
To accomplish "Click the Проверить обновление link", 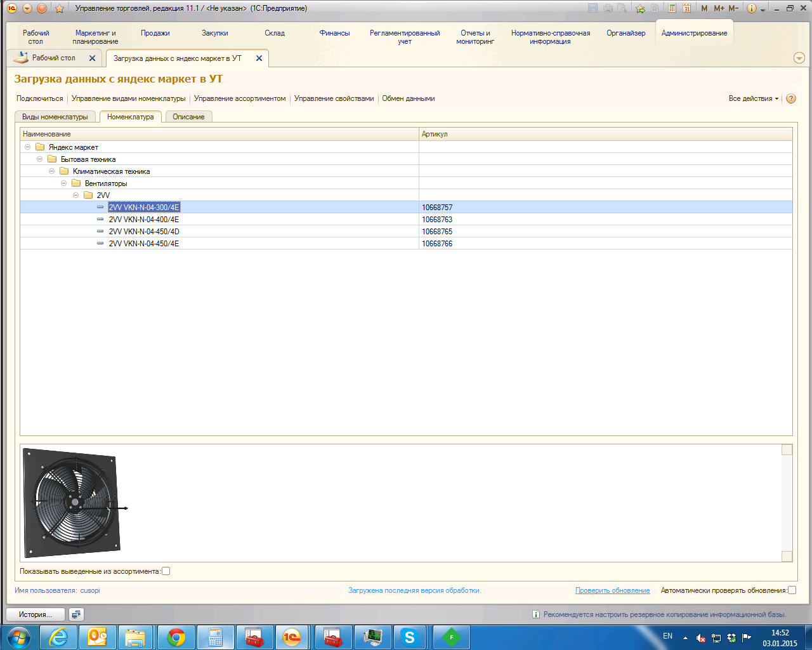I will [x=613, y=590].
